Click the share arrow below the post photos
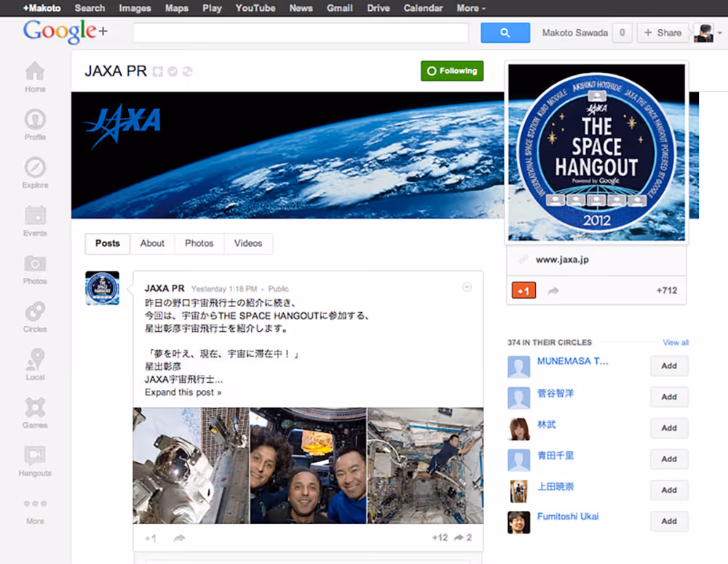728x564 pixels. tap(179, 538)
